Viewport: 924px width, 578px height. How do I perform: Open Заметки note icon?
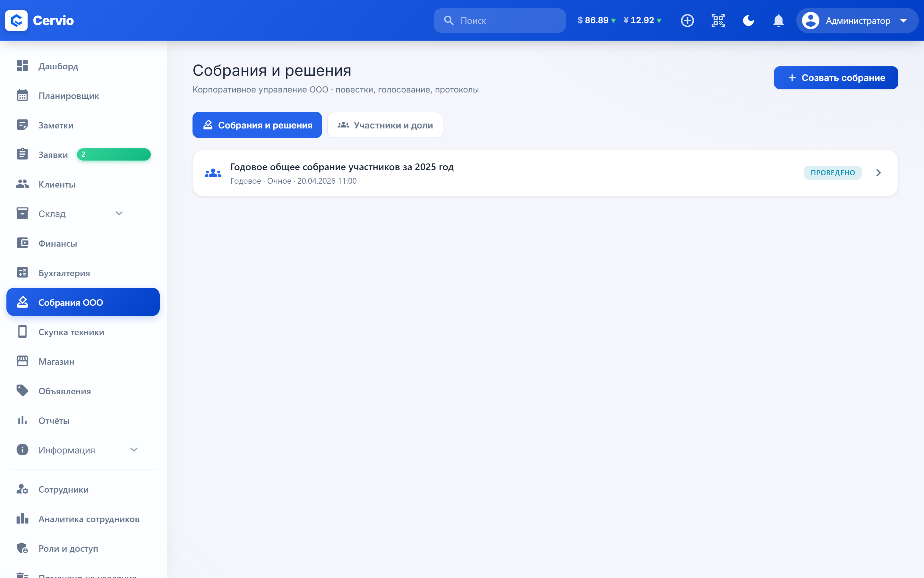[22, 125]
